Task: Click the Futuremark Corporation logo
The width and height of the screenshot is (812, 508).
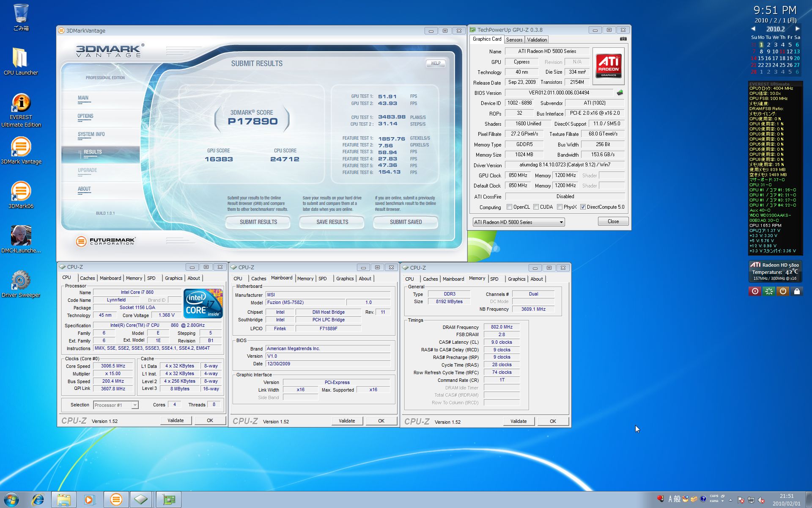Action: pyautogui.click(x=106, y=241)
